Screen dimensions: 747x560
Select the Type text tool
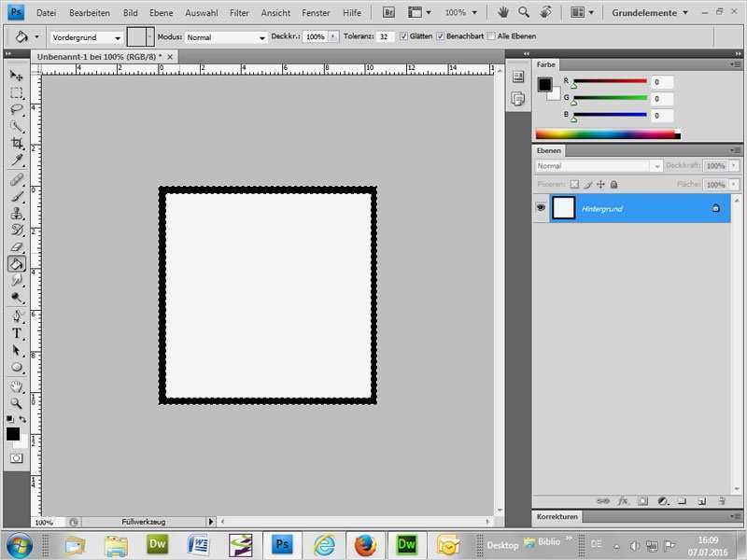[16, 333]
